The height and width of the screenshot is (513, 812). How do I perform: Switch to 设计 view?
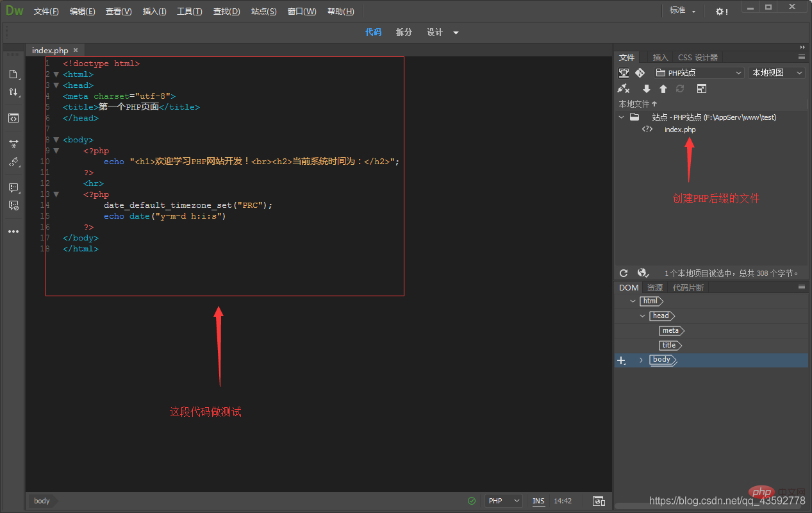pyautogui.click(x=435, y=32)
